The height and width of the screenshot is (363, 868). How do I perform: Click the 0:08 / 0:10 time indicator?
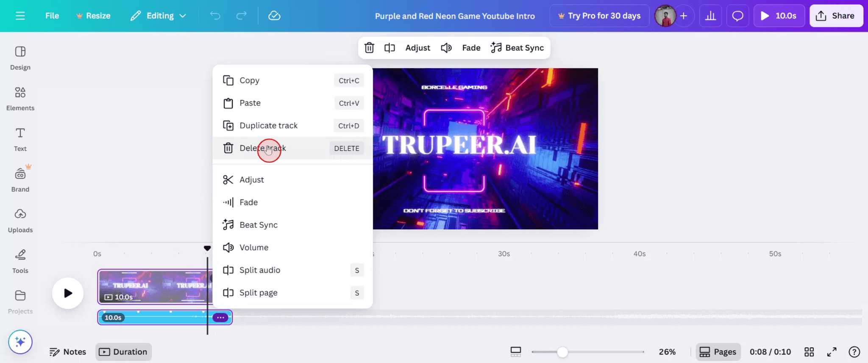click(770, 352)
